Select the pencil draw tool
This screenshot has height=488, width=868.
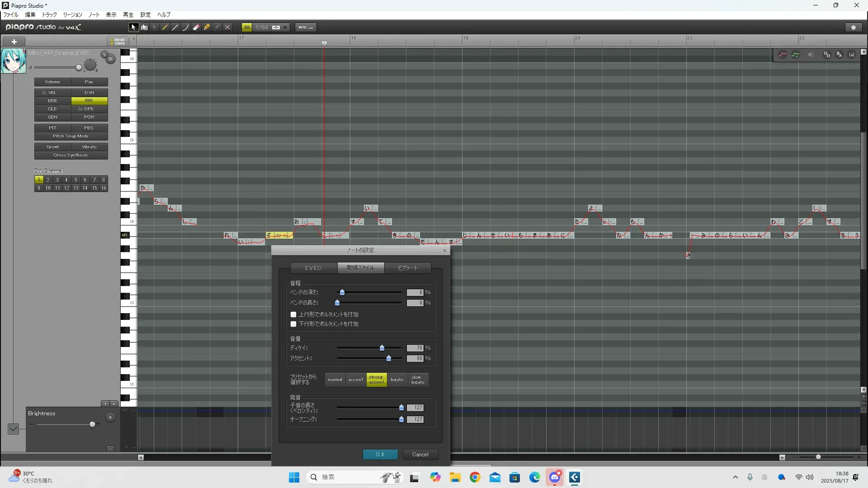pos(165,28)
